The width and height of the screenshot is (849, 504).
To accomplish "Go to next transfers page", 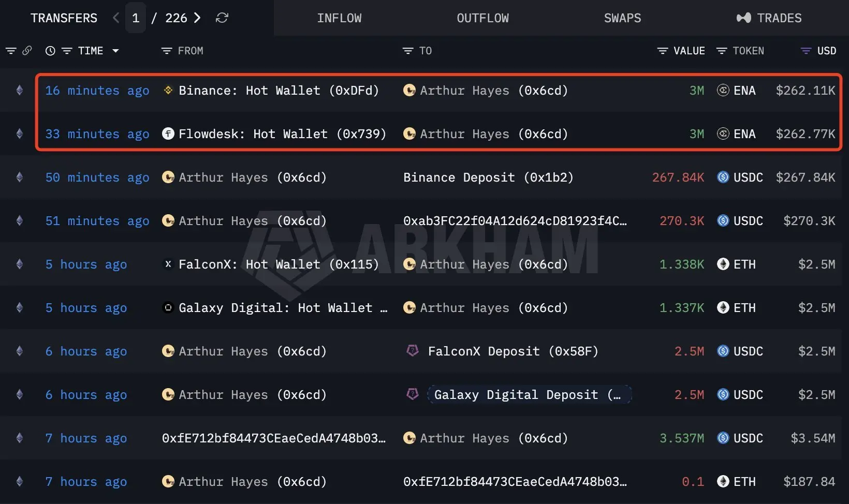I will 197,18.
